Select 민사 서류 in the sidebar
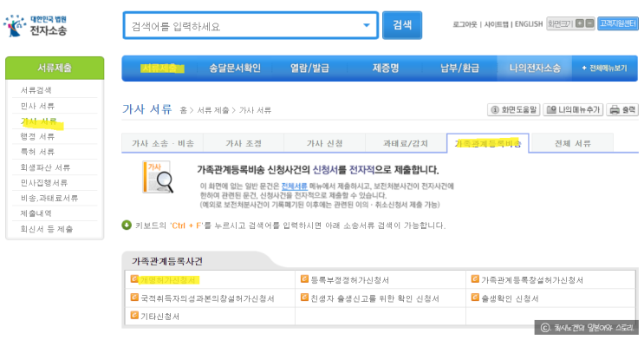The image size is (644, 340). (x=37, y=106)
